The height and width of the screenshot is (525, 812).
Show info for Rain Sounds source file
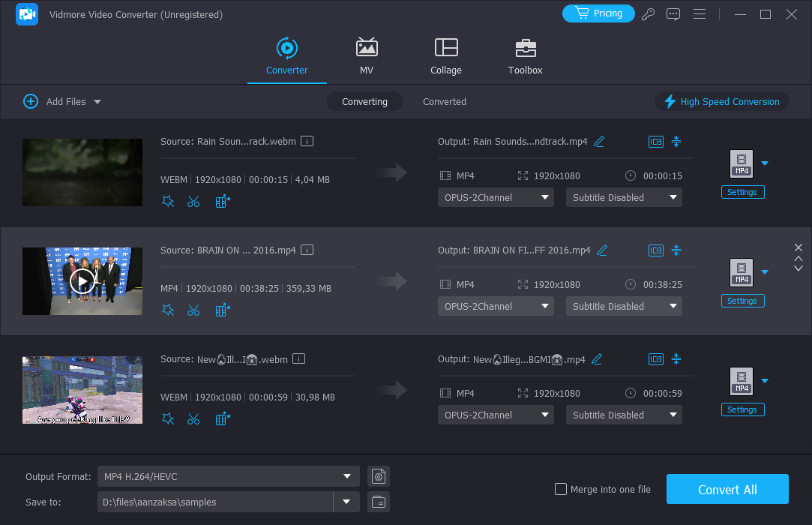[307, 141]
